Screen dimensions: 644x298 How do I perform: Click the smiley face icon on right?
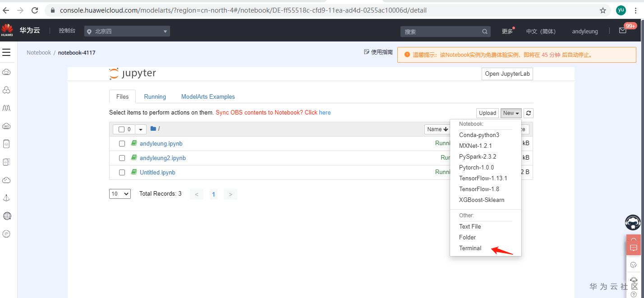[x=633, y=265]
